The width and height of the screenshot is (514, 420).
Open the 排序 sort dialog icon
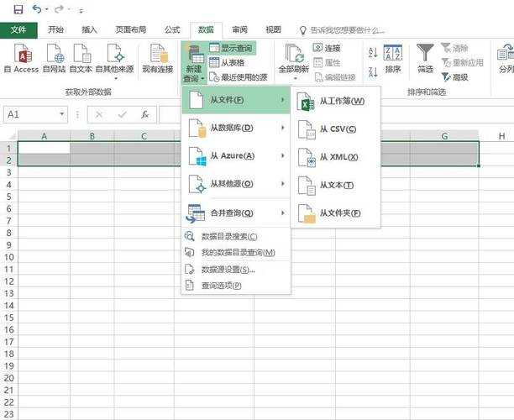point(393,58)
